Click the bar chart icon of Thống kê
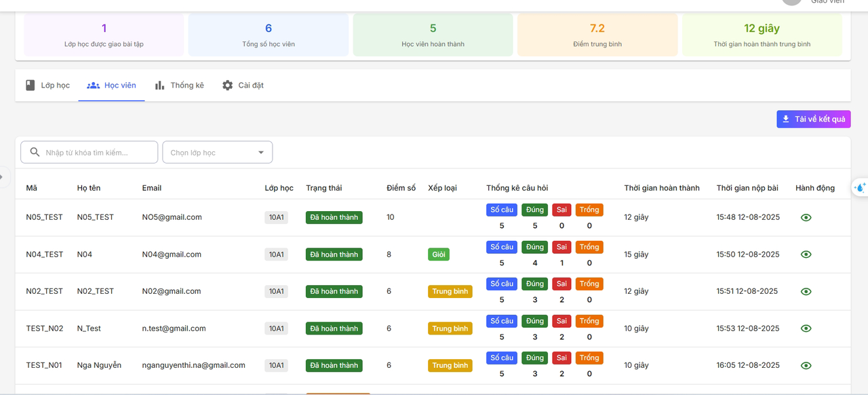Image resolution: width=868 pixels, height=395 pixels. 159,86
